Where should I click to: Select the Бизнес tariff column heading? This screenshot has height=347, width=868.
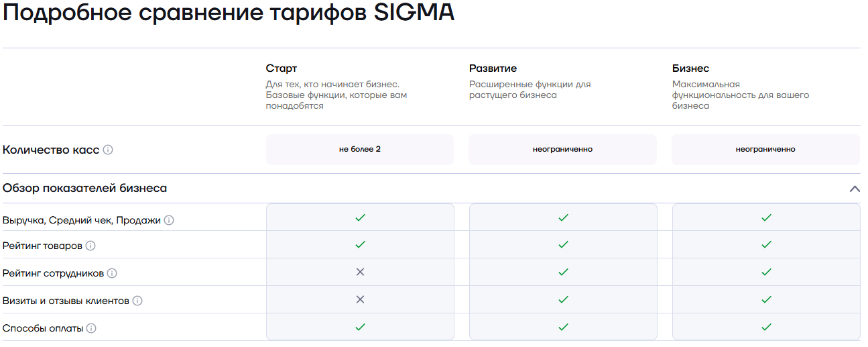tap(690, 68)
